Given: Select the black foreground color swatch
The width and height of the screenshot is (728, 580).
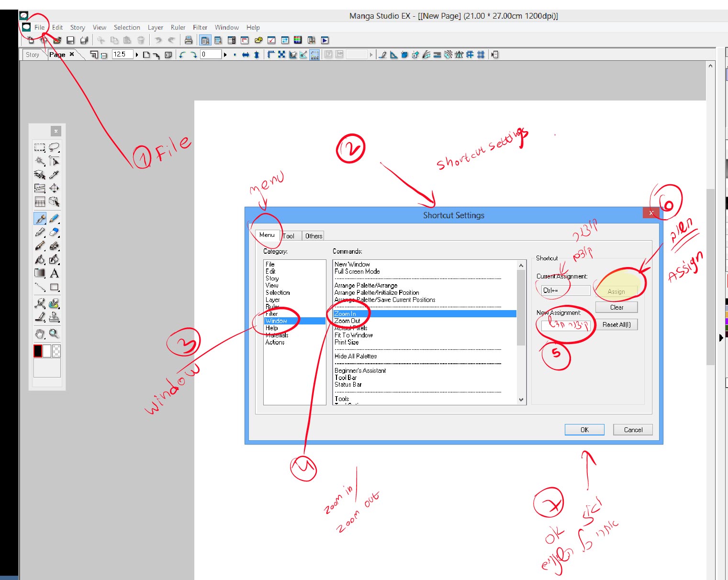Looking at the screenshot, I should (x=38, y=351).
